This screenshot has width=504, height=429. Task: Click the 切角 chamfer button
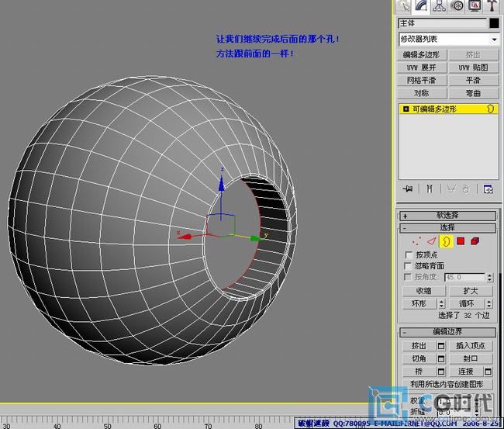419,359
